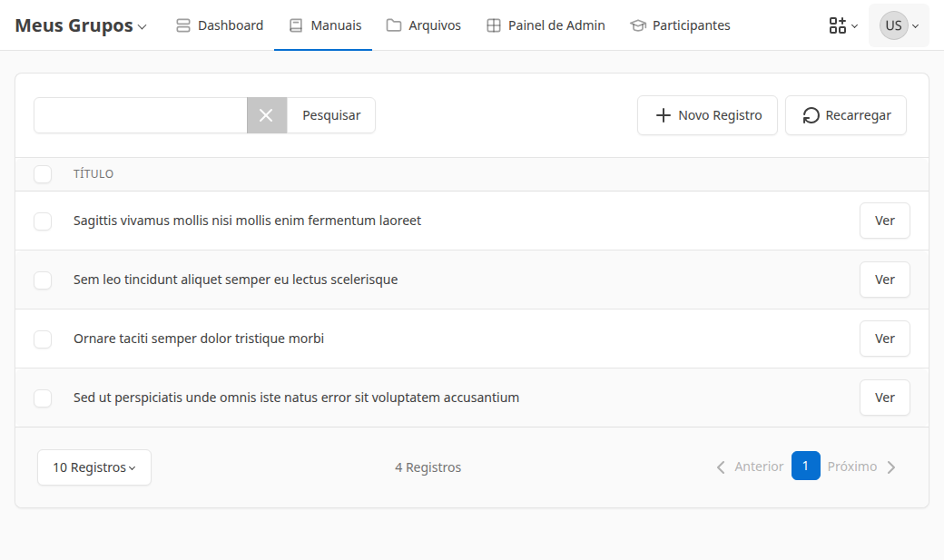Open the Participantes tab
The image size is (944, 560).
click(680, 25)
